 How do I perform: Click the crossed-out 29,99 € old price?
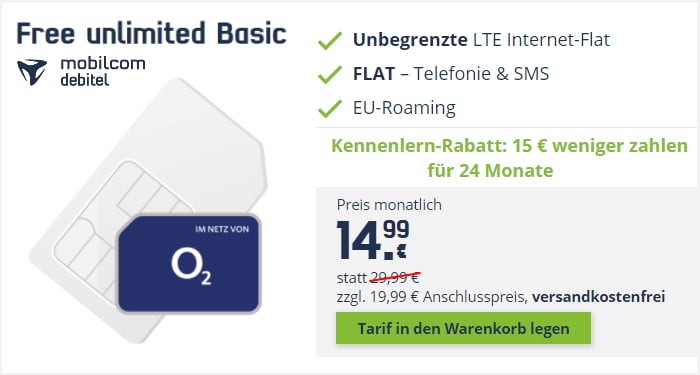395,278
